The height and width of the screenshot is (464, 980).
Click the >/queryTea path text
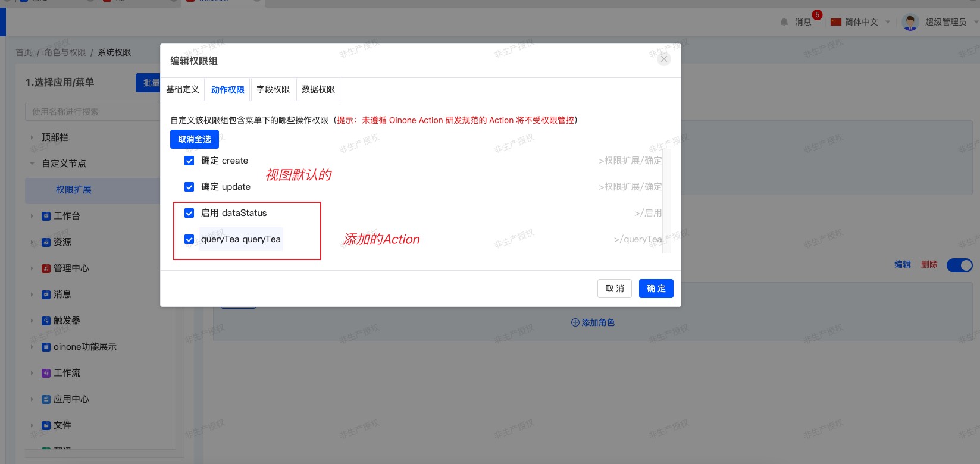coord(638,239)
